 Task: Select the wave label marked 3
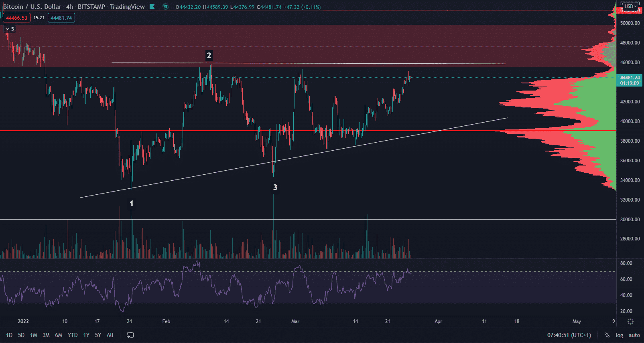(275, 187)
